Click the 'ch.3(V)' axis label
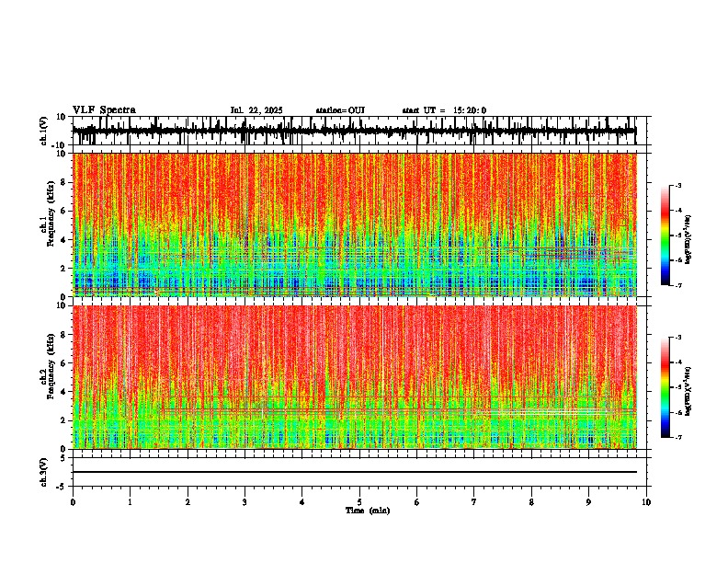The height and width of the screenshot is (563, 728). tap(43, 472)
